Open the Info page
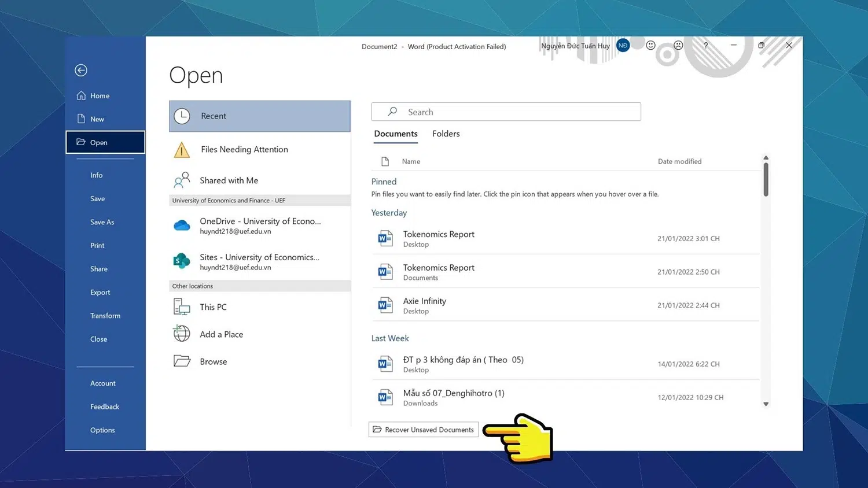The image size is (868, 488). pyautogui.click(x=105, y=175)
